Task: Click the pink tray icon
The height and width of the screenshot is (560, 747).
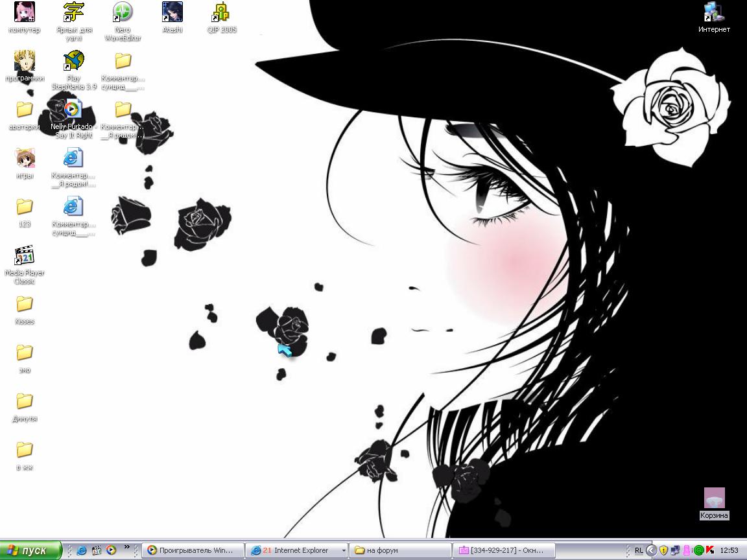Action: coord(687,550)
